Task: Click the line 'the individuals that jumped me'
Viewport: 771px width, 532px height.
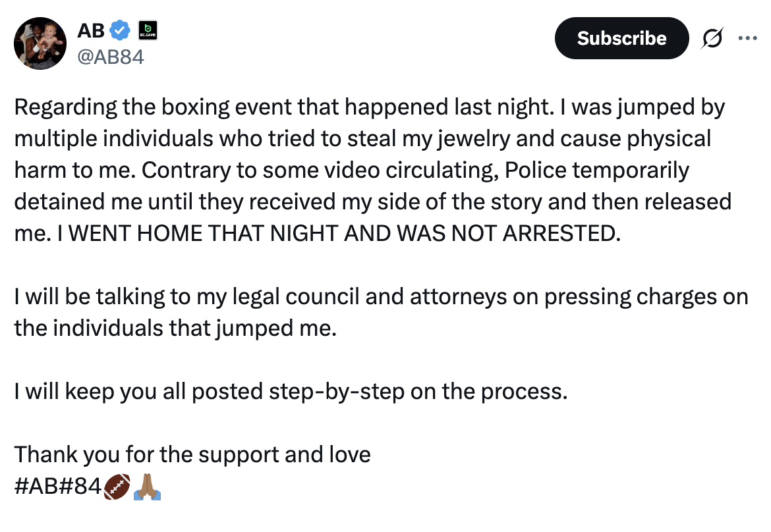Action: (175, 329)
